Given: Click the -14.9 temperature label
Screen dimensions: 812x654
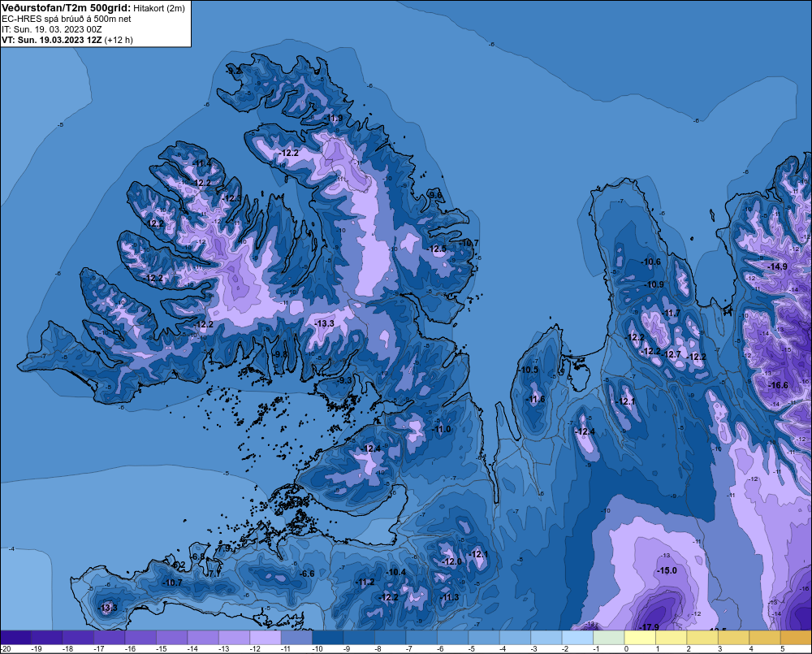Looking at the screenshot, I should point(777,266).
